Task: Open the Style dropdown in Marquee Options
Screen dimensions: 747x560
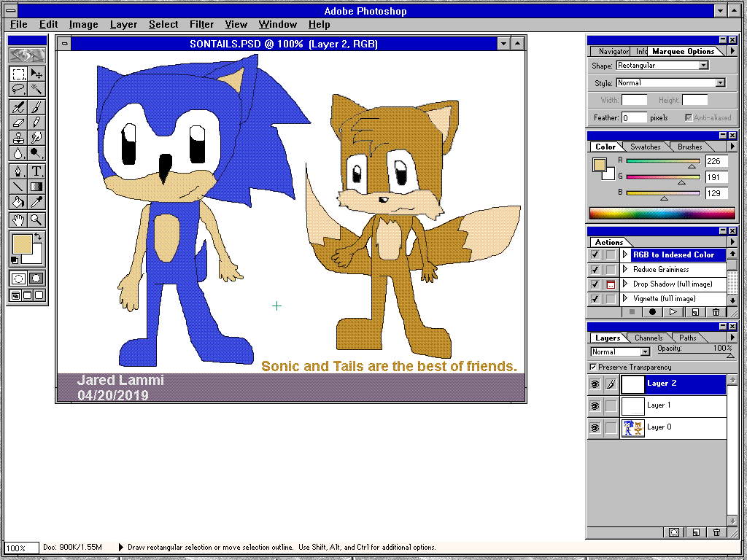Action: (720, 83)
